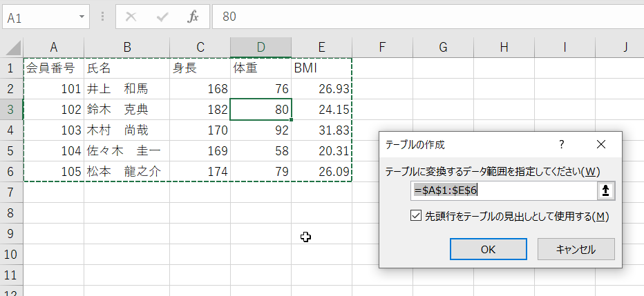The image size is (644, 296).
Task: Open the Insert Function fx button
Action: click(193, 17)
